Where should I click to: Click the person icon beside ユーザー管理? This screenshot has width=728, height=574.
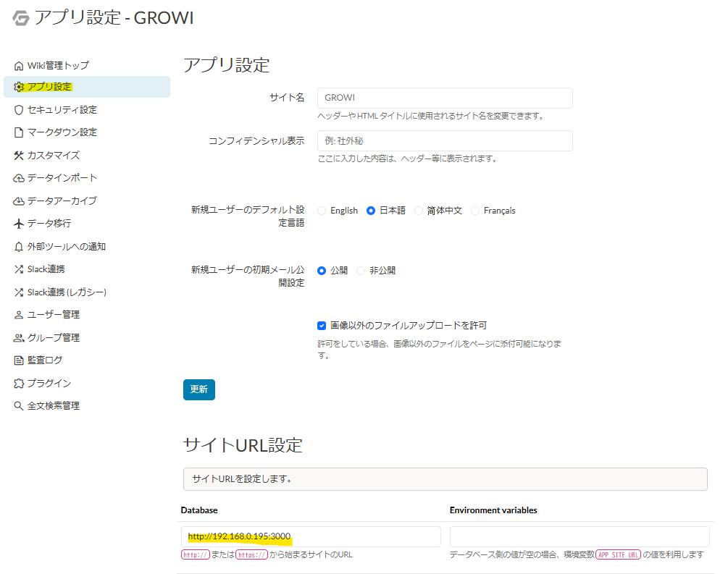pyautogui.click(x=19, y=315)
